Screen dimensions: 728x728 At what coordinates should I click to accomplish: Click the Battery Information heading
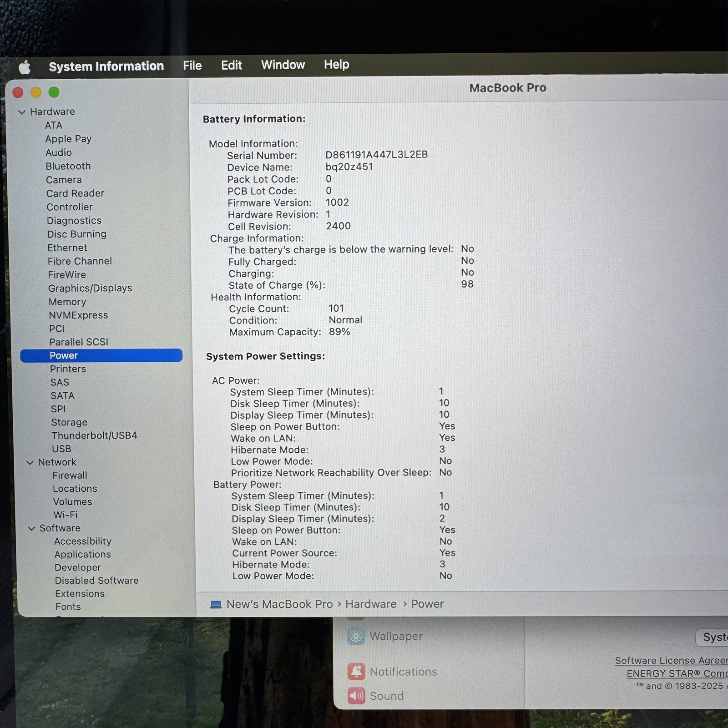click(254, 119)
